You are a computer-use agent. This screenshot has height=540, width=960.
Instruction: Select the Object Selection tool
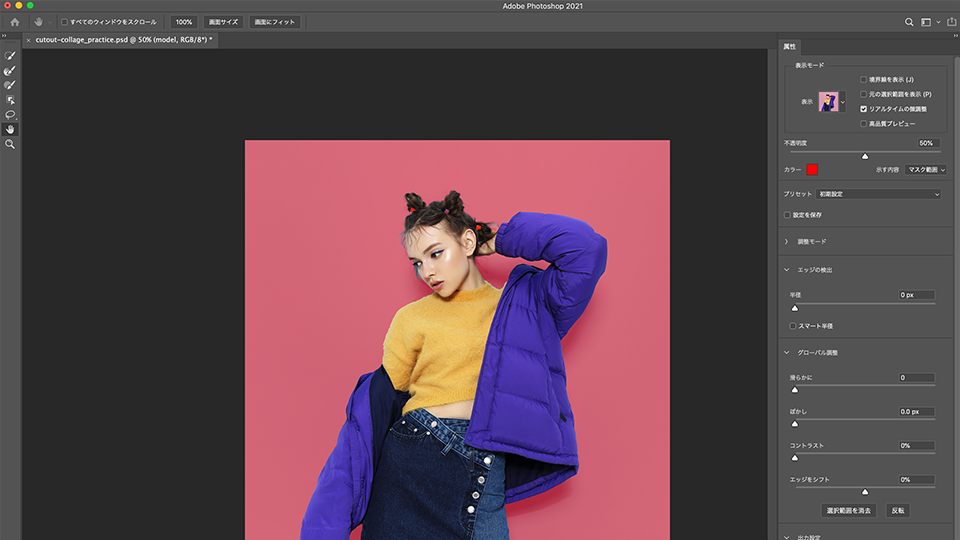pos(10,100)
